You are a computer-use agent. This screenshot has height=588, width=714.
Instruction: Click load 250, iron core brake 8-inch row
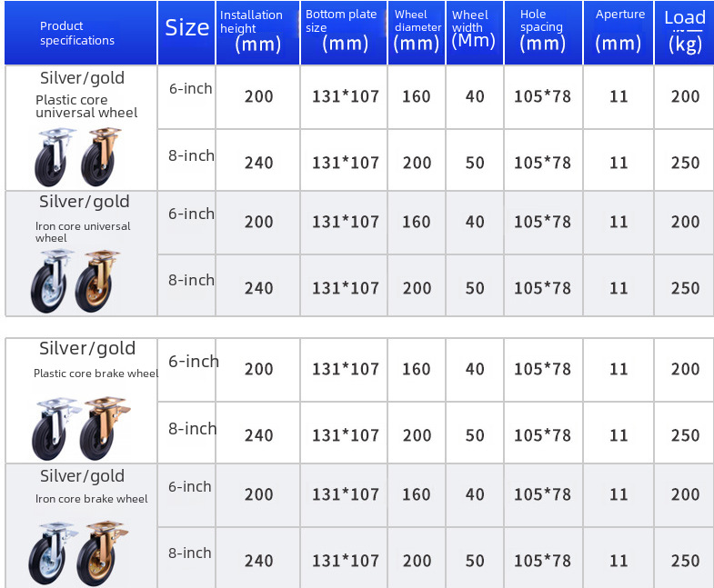click(685, 561)
